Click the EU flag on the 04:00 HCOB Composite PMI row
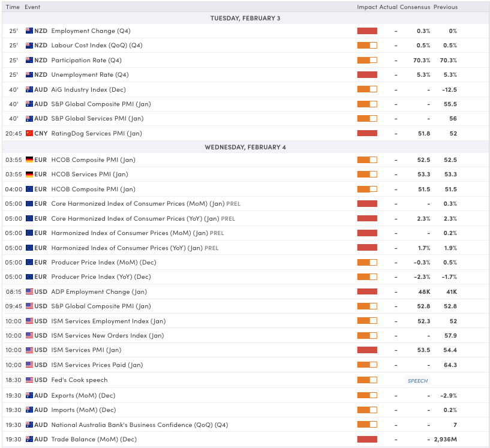Screen dimensions: 490x448 coord(29,189)
